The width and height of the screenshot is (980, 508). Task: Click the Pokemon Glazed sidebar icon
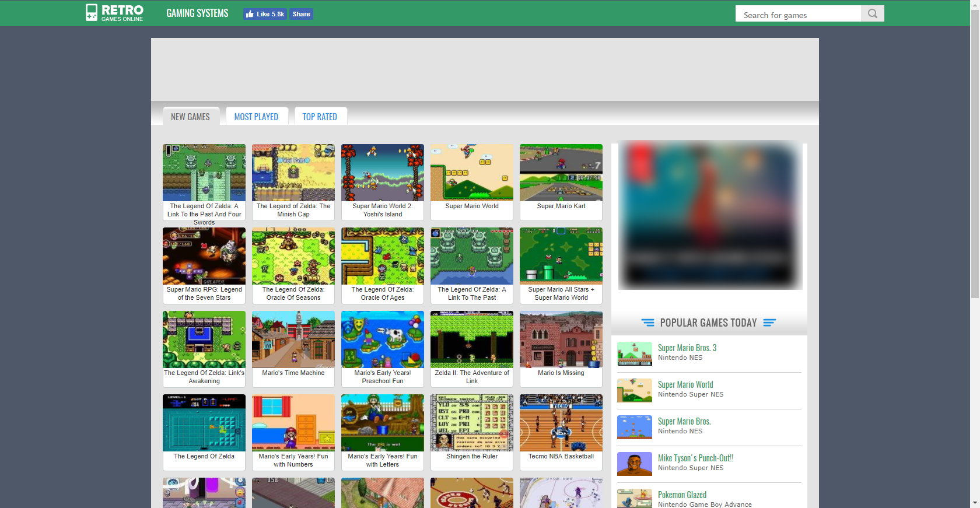[635, 498]
